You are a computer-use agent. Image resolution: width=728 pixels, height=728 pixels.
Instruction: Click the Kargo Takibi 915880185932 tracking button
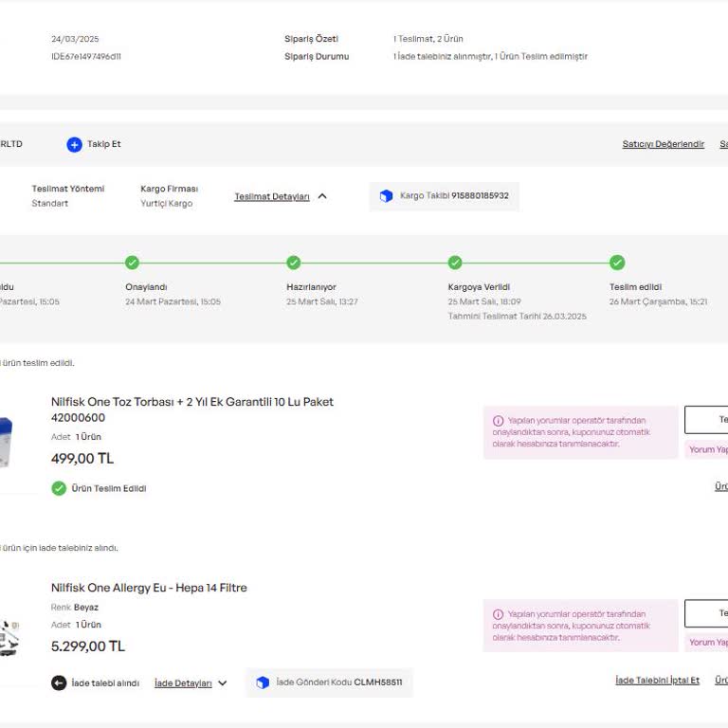coord(445,196)
